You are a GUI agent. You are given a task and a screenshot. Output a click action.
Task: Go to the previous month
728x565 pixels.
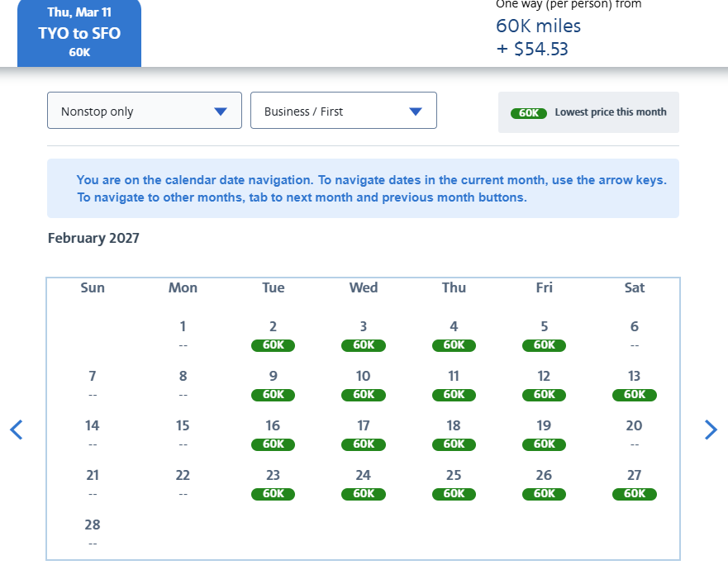[17, 430]
